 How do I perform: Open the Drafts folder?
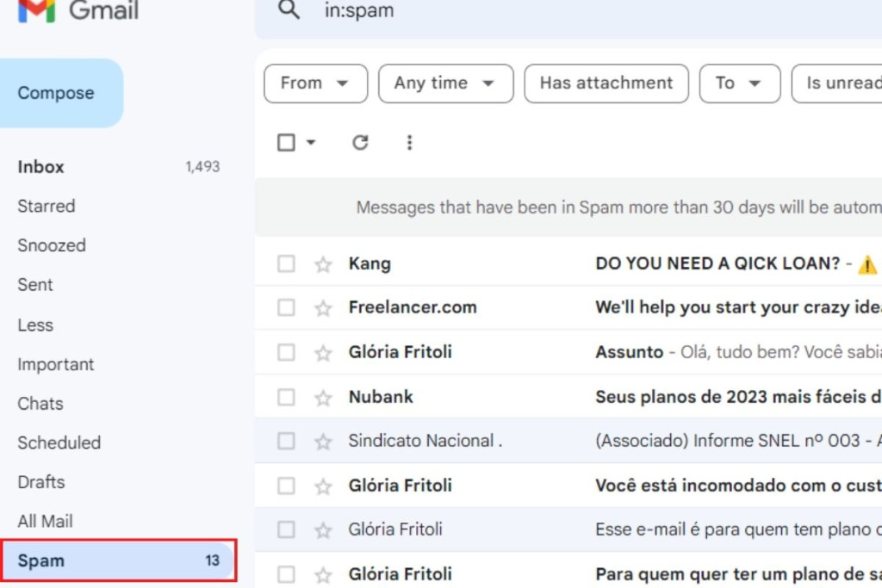click(118, 482)
